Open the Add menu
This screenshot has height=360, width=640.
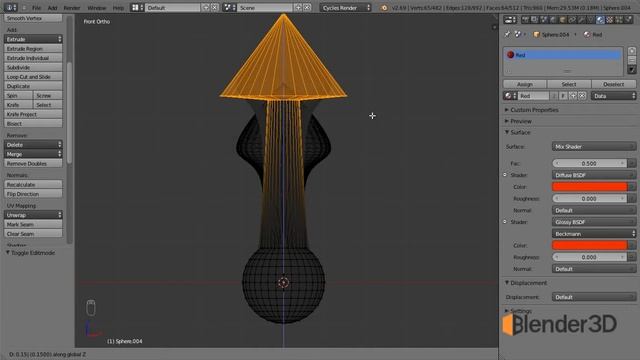52,8
